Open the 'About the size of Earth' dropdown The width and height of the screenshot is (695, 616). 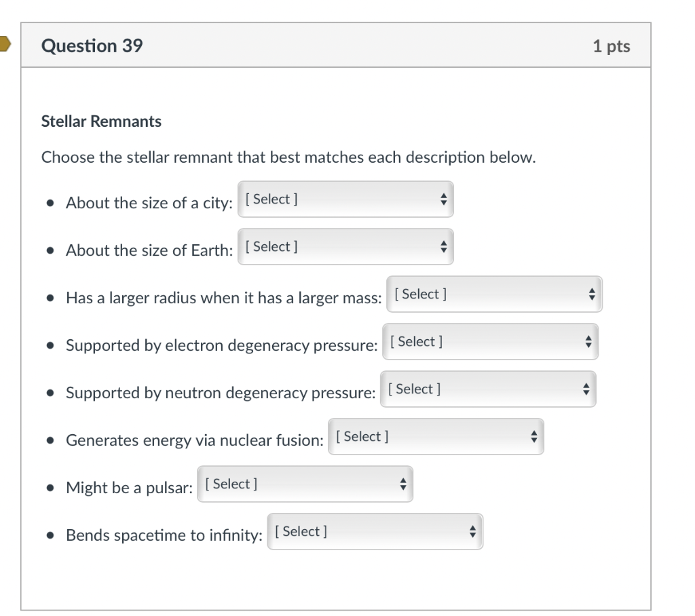tap(345, 247)
